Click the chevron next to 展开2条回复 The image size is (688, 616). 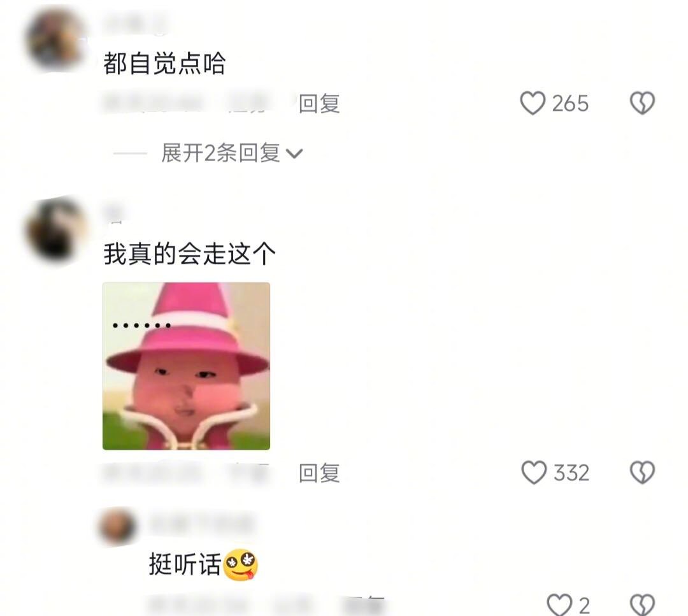(294, 154)
